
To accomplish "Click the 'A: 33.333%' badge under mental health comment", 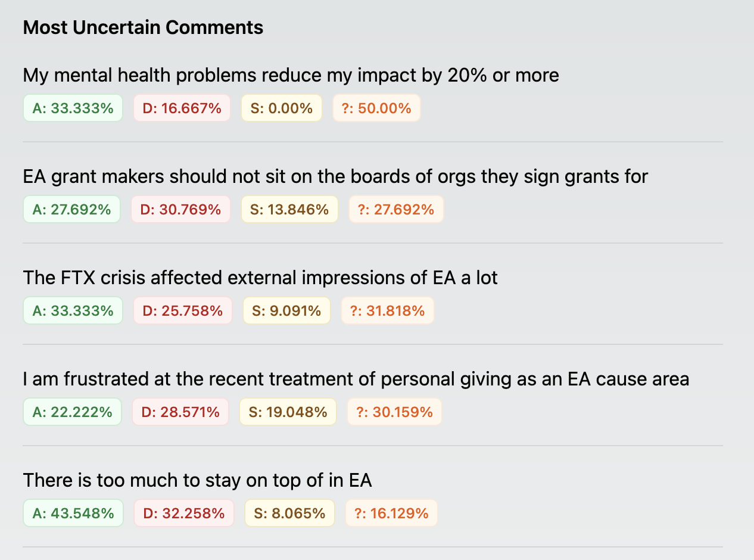I will point(73,108).
